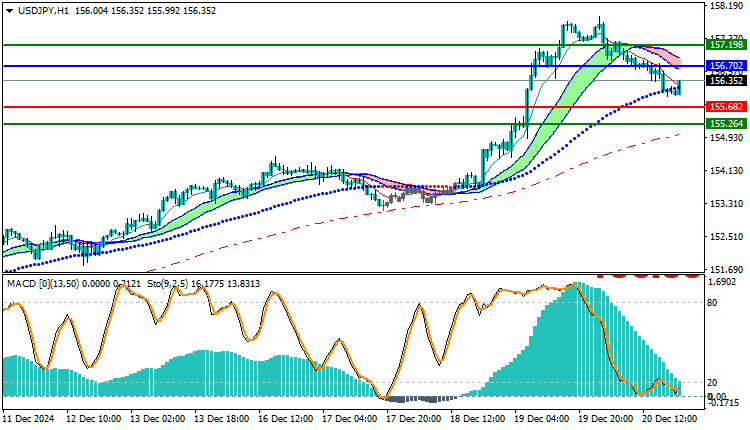750x430 pixels.
Task: Click the 13 Dec 18:00 time axis label
Action: point(222,419)
